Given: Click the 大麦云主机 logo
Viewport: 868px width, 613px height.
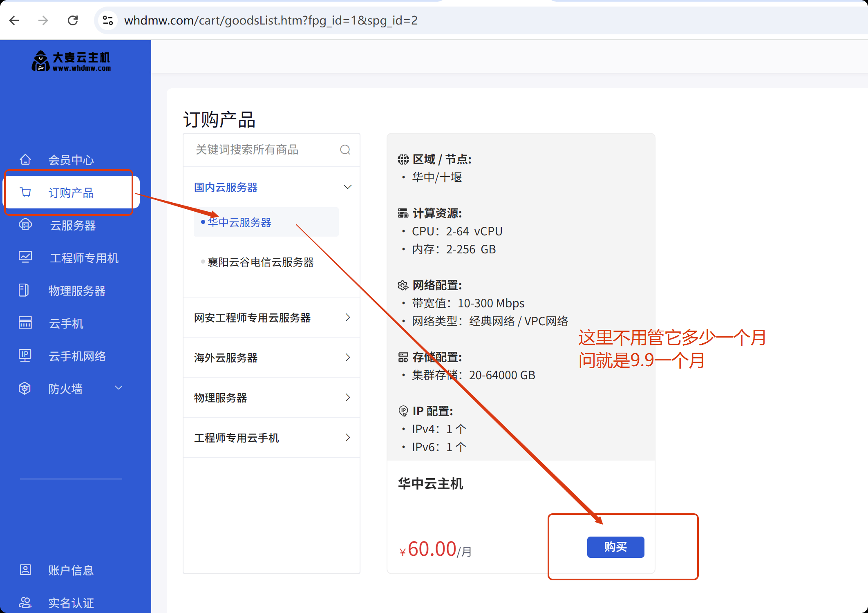Looking at the screenshot, I should pos(72,61).
